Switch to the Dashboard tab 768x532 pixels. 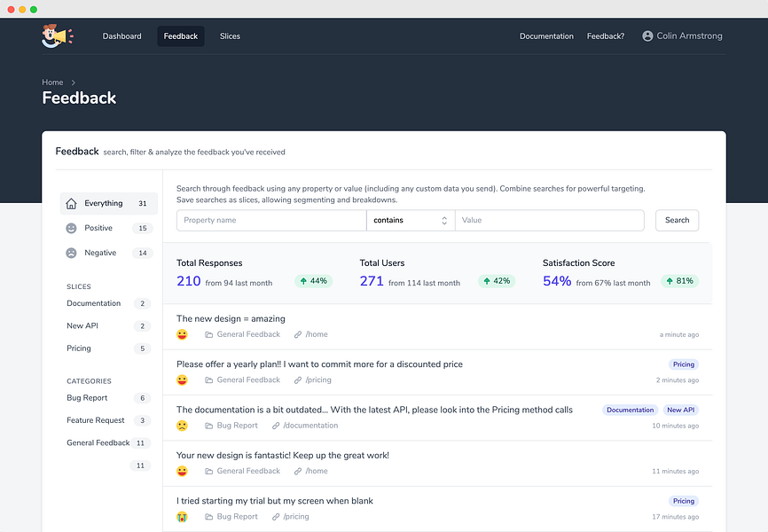[x=121, y=36]
